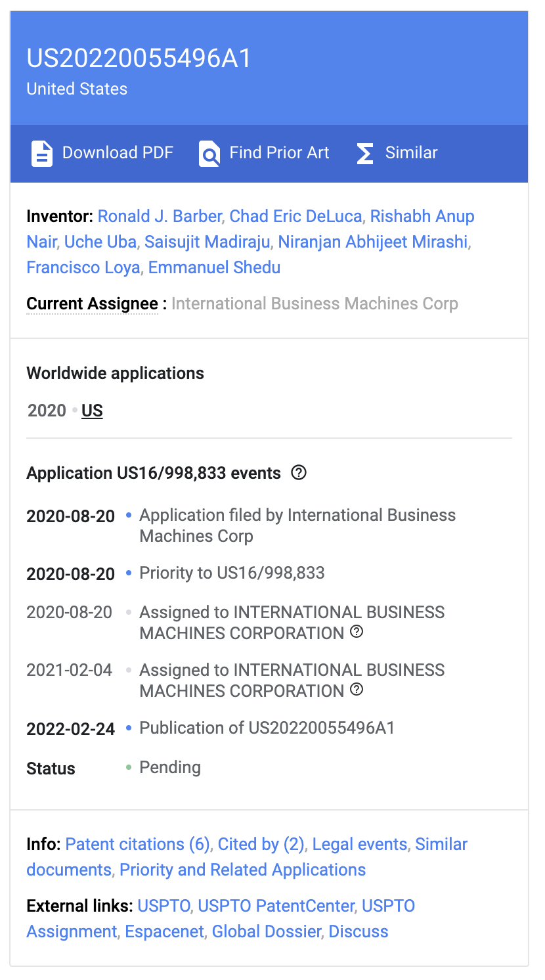Open inventor Francisco Loya
Viewport: 545px width, 980px height.
(83, 267)
